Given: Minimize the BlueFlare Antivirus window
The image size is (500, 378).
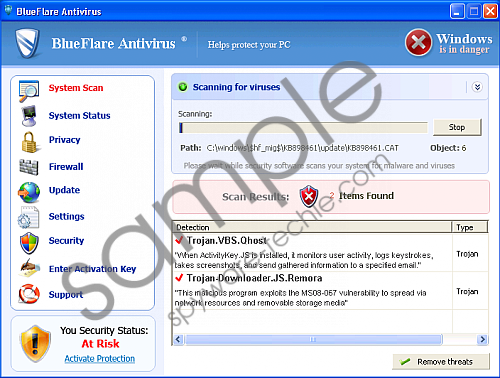Looking at the screenshot, I should pos(457,11).
